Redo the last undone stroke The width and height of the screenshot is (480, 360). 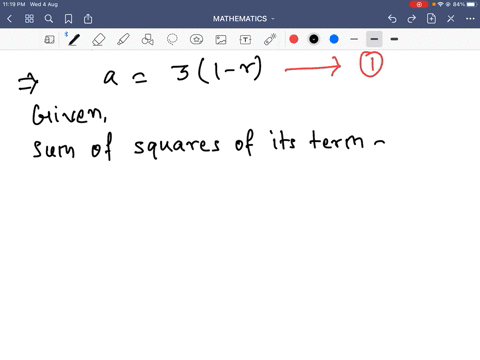412,19
